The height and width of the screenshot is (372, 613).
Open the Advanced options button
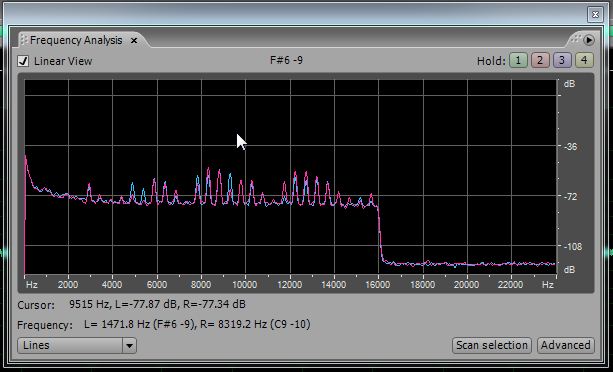click(x=566, y=345)
